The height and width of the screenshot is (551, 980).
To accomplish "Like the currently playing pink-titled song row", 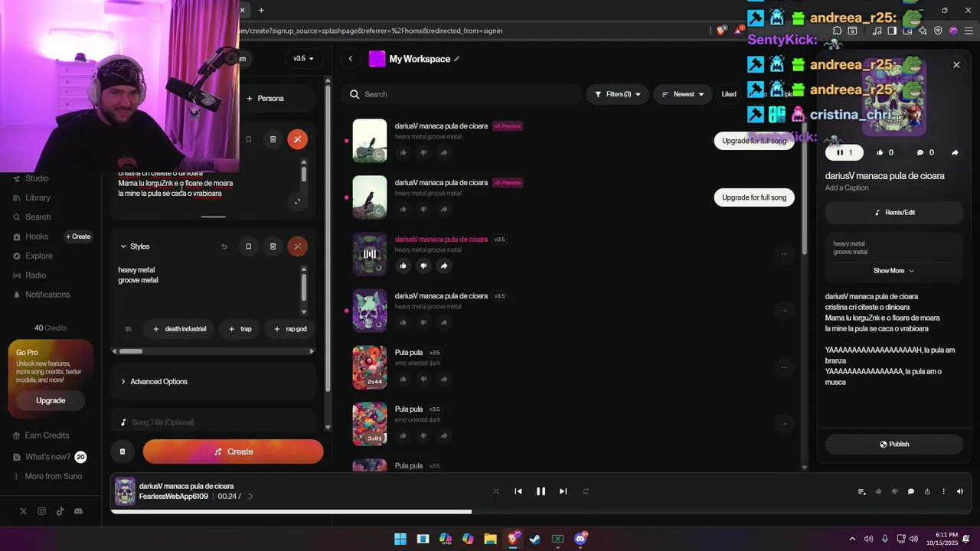I will pyautogui.click(x=403, y=266).
